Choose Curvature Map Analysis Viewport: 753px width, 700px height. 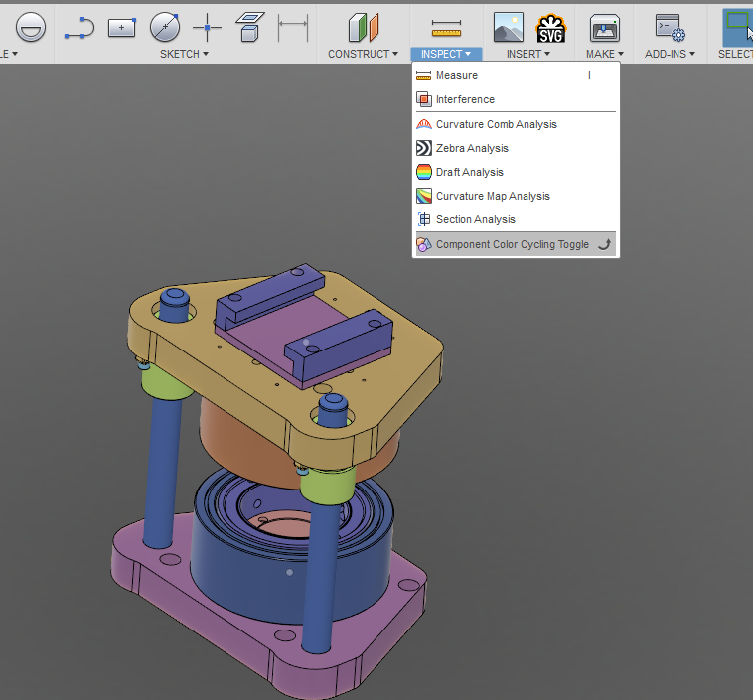(516, 196)
